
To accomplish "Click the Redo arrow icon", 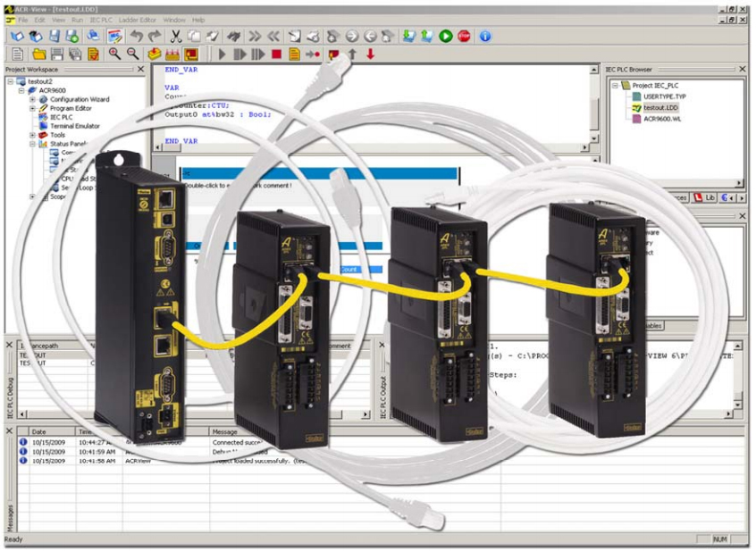I will pos(155,36).
